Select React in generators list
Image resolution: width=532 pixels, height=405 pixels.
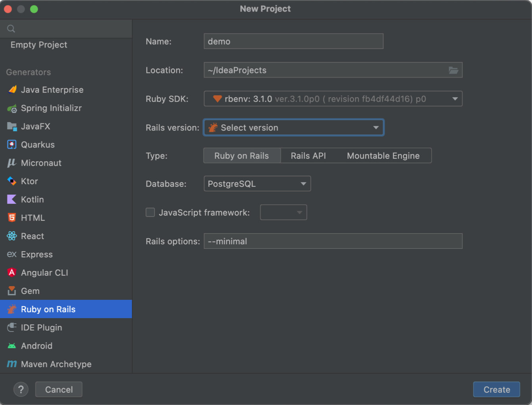tap(66, 236)
